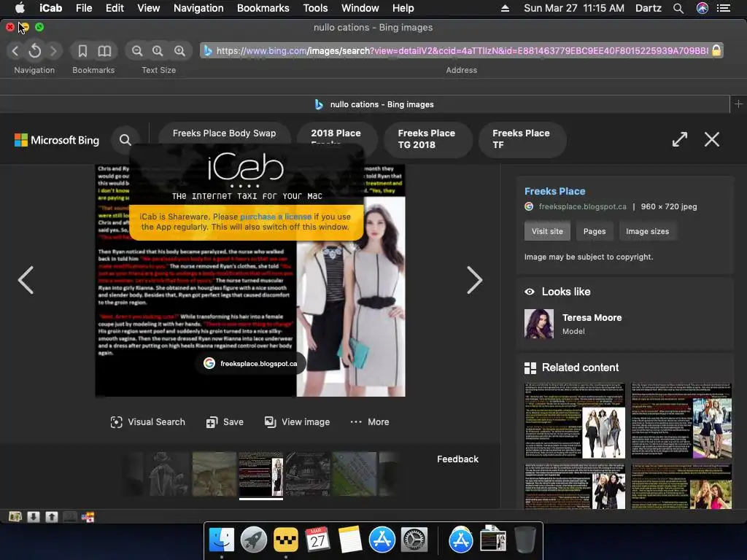Go back with the Navigation back arrow
The height and width of the screenshot is (560, 747).
coord(15,51)
